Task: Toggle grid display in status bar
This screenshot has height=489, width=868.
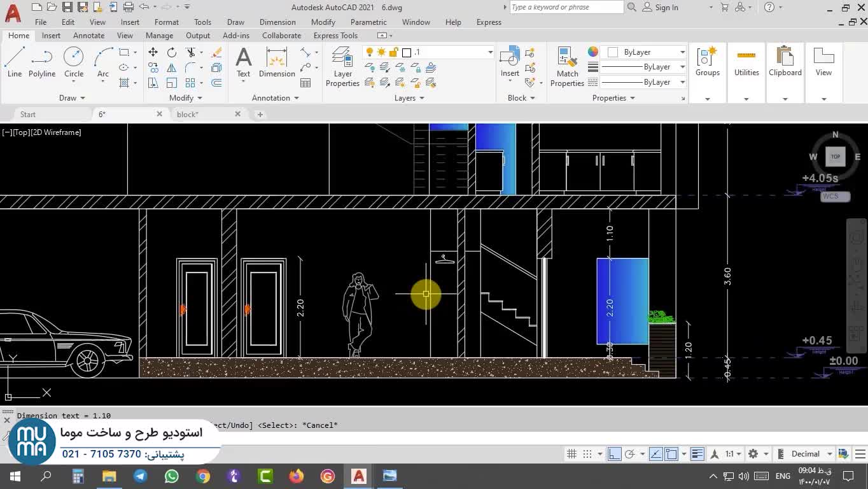Action: pos(571,454)
